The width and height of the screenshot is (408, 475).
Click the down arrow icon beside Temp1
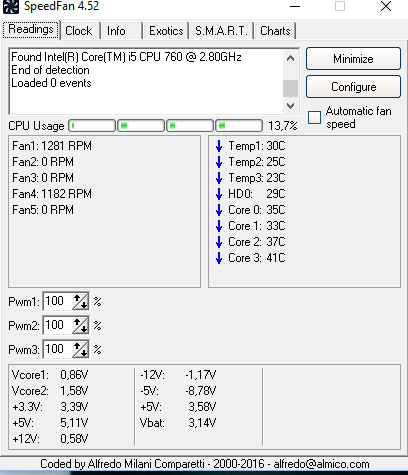coord(219,146)
